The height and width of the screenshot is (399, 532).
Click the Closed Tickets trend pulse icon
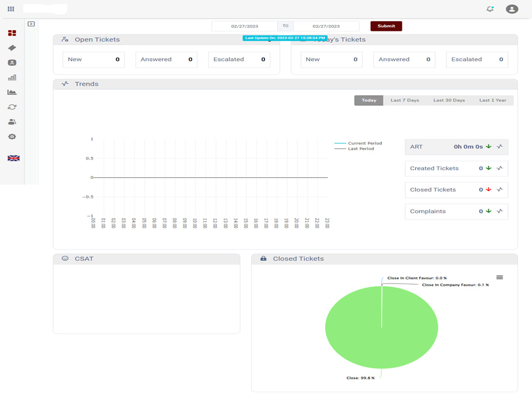coord(500,189)
